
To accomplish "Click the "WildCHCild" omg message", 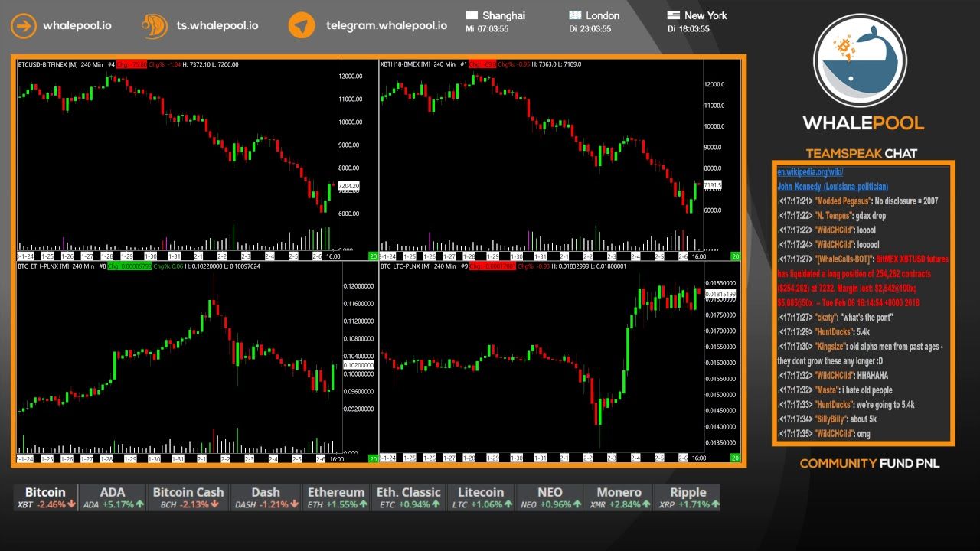I will point(825,434).
